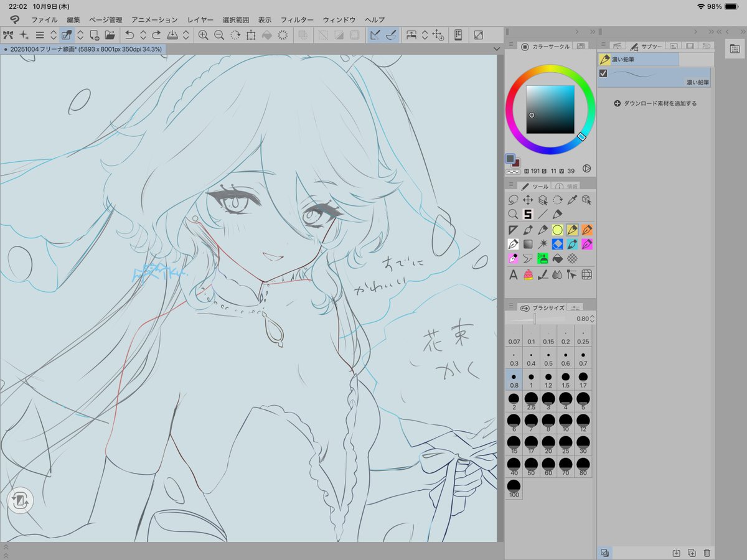Click the Undo arrow

coord(129,35)
